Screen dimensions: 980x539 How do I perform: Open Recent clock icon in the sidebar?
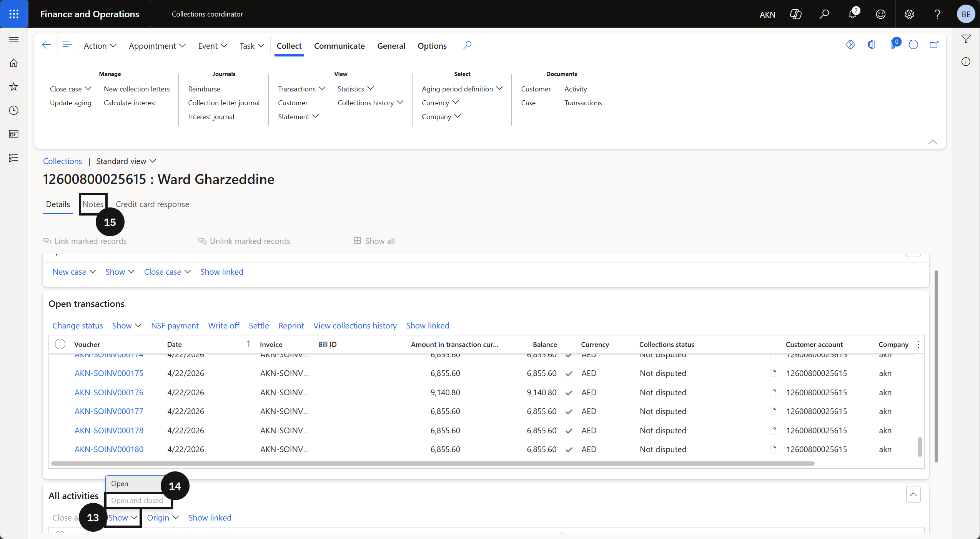[14, 110]
